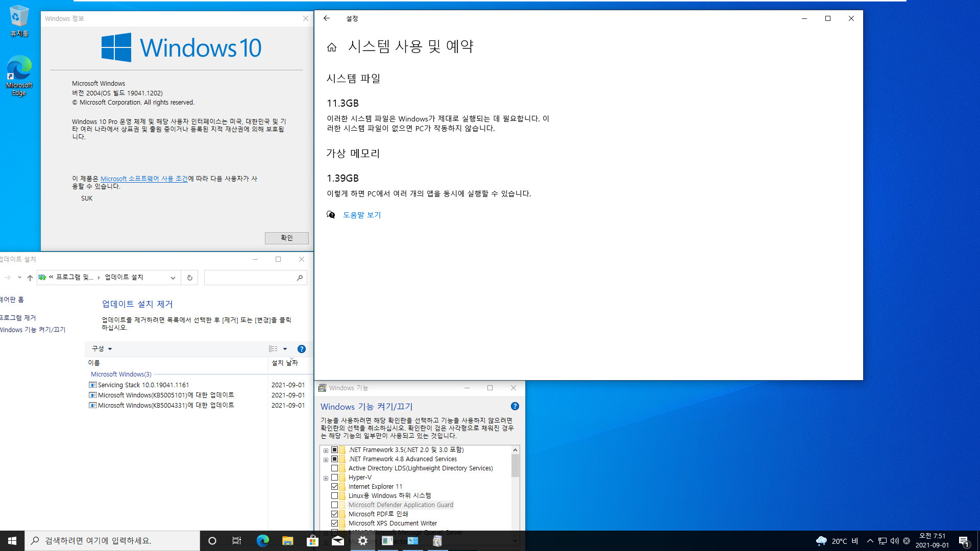Open the taskbar clock and date
980x551 pixels.
click(x=932, y=541)
